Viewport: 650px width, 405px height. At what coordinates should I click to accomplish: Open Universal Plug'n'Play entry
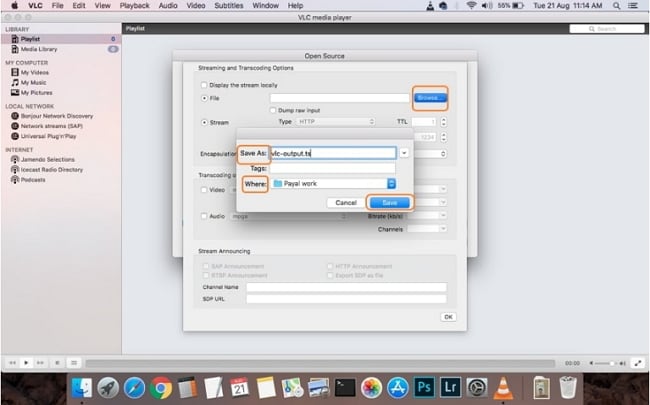[49, 136]
